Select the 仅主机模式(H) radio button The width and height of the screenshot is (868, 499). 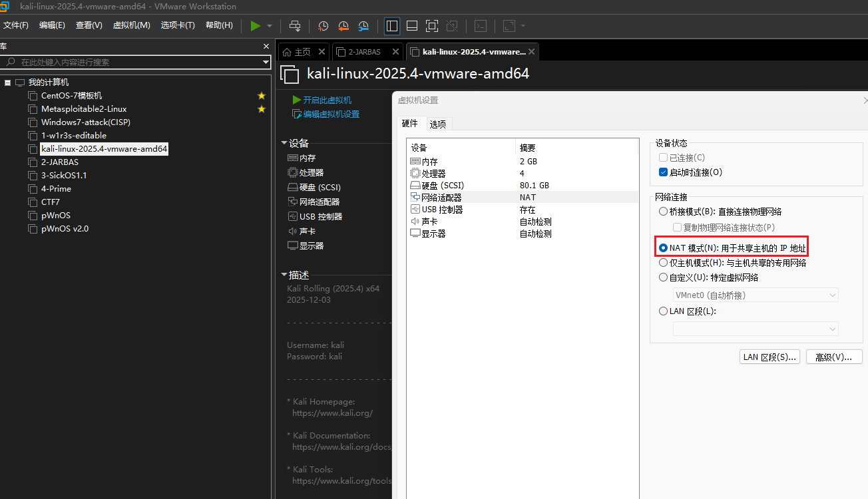pos(663,263)
